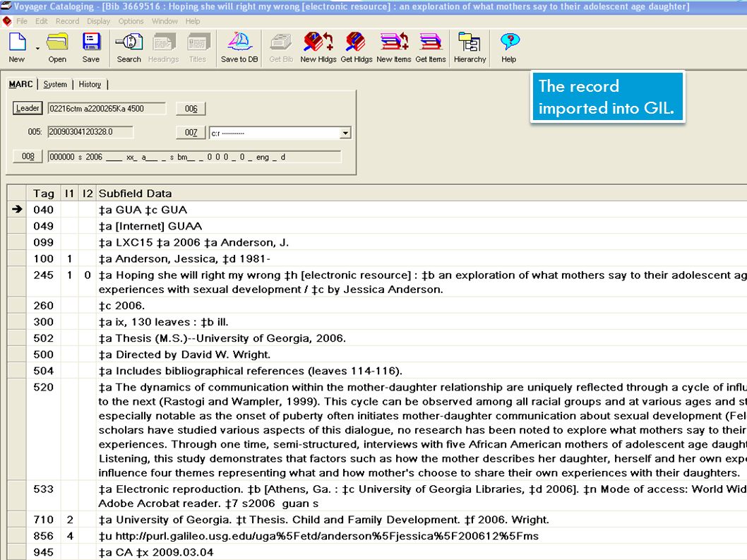747x560 pixels.
Task: Select the 260 ‡c 2006 row
Action: tap(376, 305)
